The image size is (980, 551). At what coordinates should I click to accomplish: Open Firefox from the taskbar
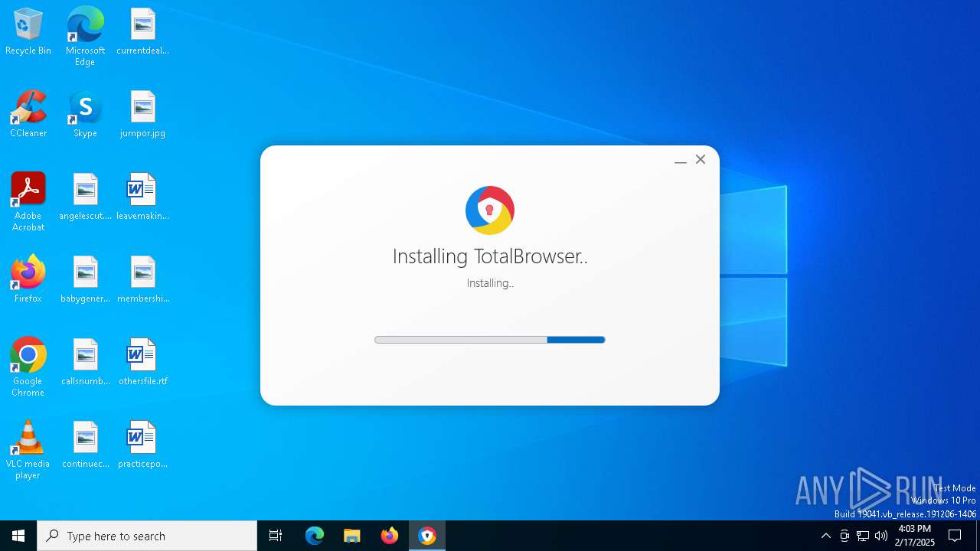click(390, 536)
